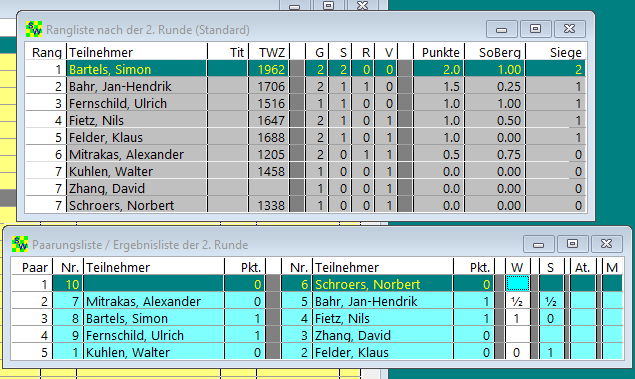Click the Siege column header
Screen dimensions: 635x379
(x=565, y=52)
